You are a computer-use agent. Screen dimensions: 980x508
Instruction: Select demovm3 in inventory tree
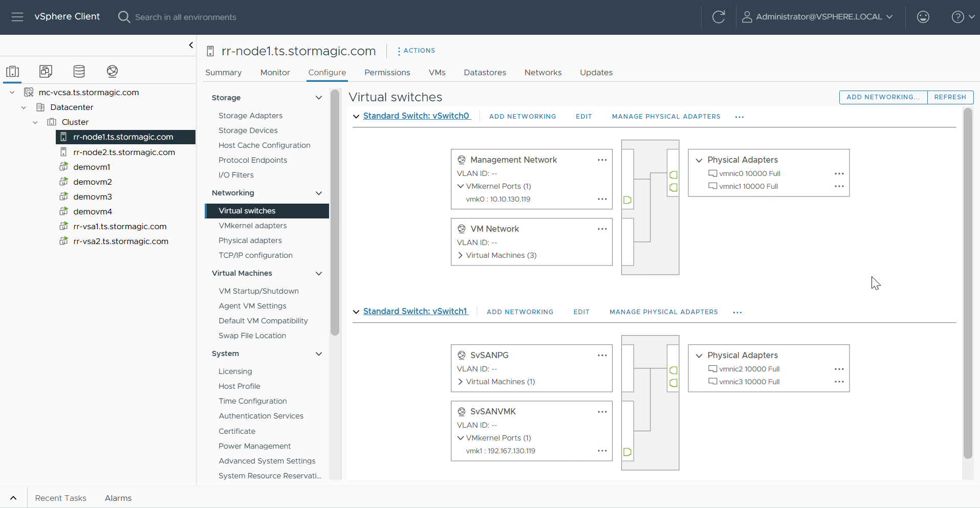pyautogui.click(x=93, y=197)
